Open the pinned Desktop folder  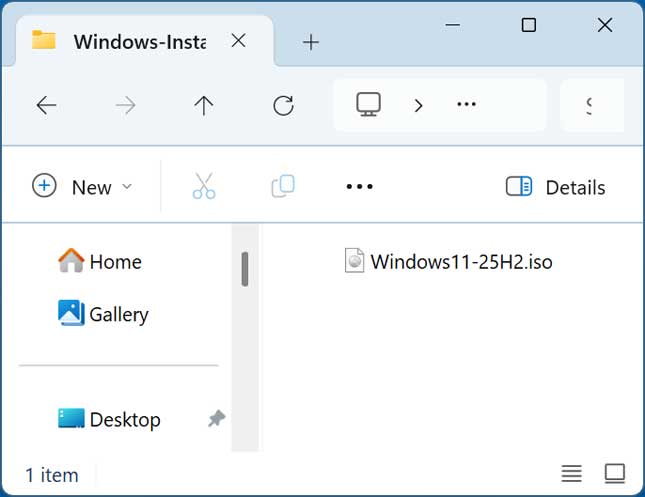[109, 419]
